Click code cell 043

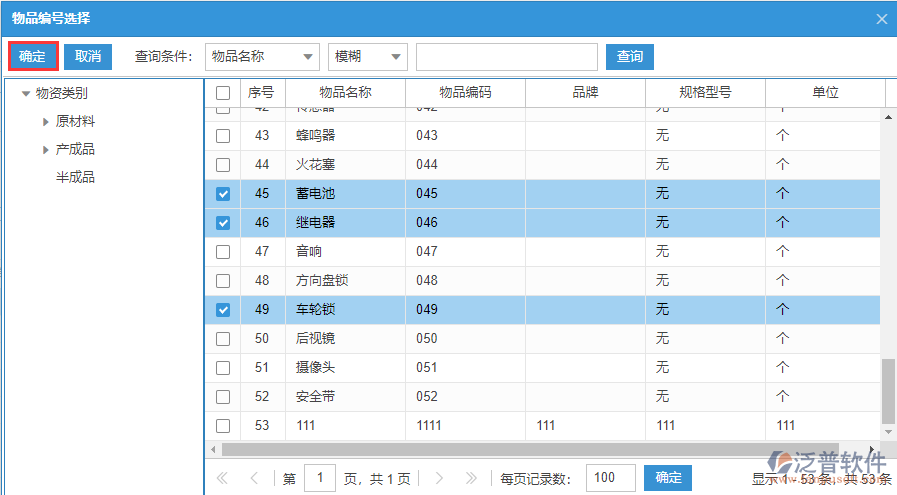[x=465, y=136]
